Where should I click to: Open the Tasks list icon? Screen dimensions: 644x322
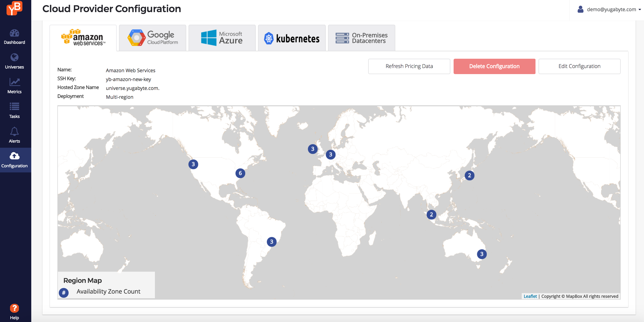pos(14,106)
